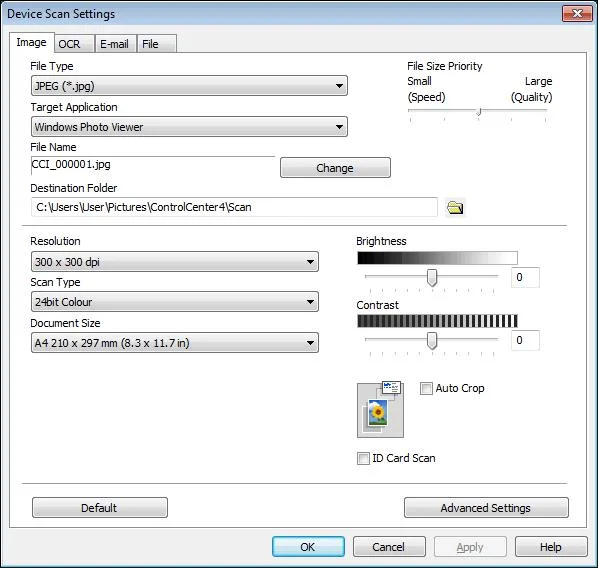Viewport: 598px width, 568px height.
Task: Close the Device Scan Settings dialog
Action: point(577,14)
